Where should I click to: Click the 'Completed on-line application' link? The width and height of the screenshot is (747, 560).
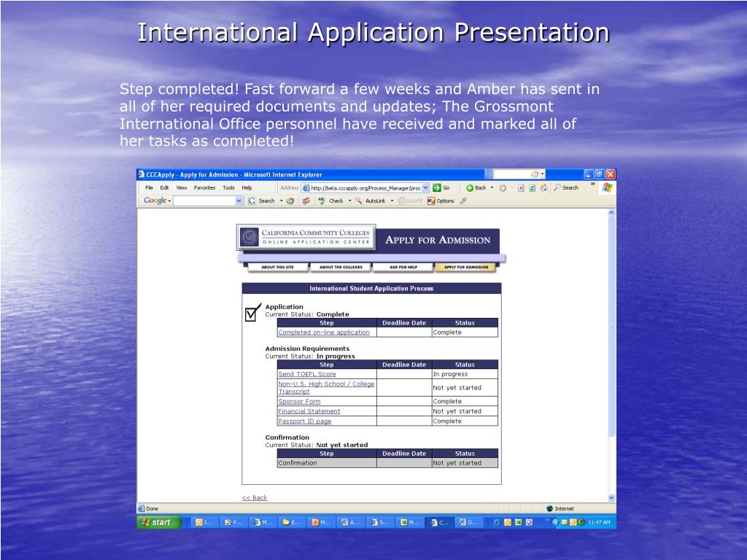tap(324, 332)
